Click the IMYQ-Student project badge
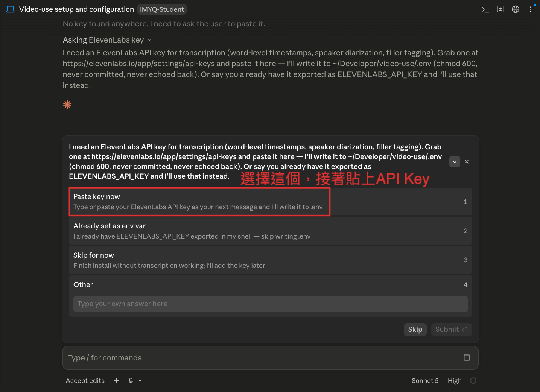This screenshot has width=540, height=392. [162, 9]
